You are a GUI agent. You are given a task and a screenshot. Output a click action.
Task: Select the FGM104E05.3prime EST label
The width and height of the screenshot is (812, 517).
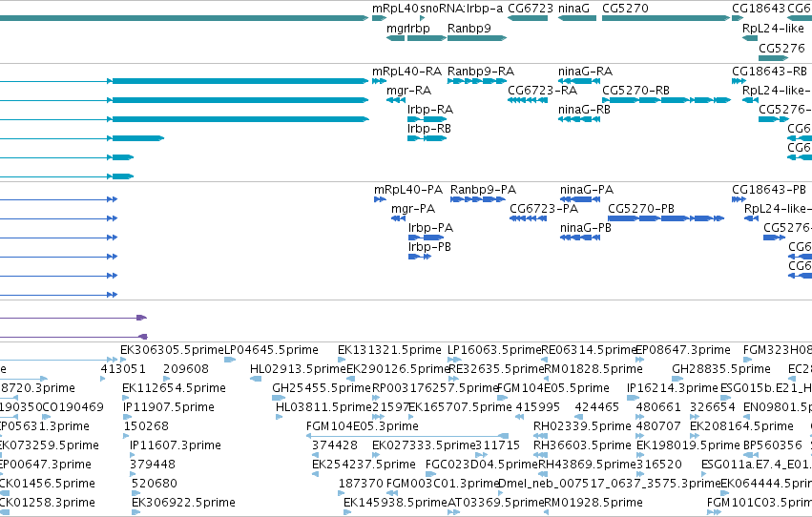tap(363, 427)
